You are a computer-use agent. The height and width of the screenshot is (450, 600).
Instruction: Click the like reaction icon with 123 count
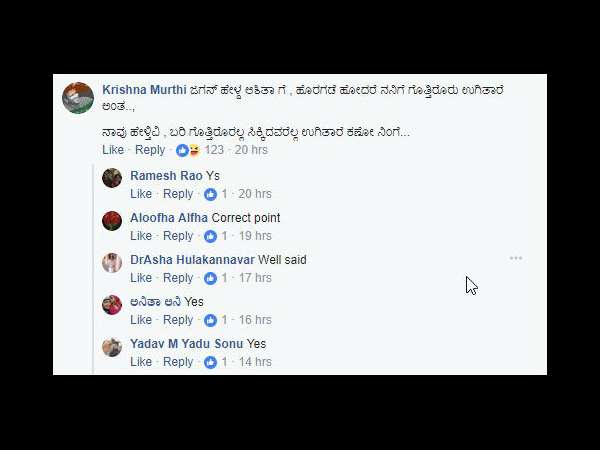click(x=182, y=150)
